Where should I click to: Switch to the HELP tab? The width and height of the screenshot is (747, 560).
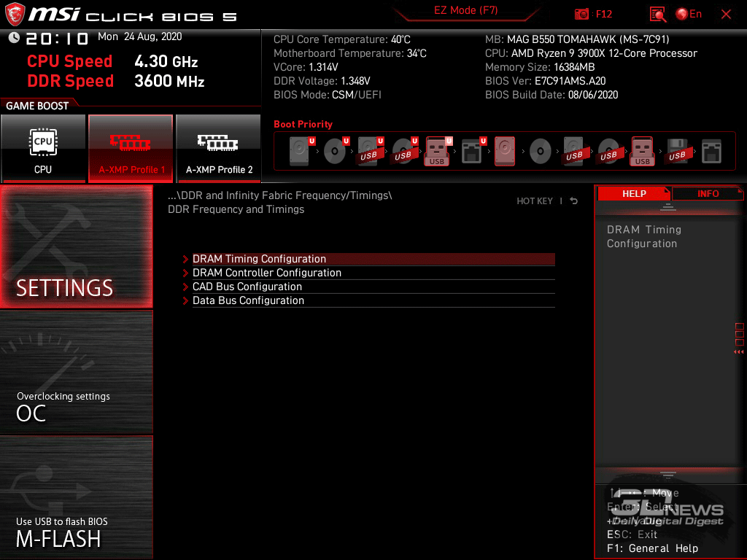coord(634,193)
